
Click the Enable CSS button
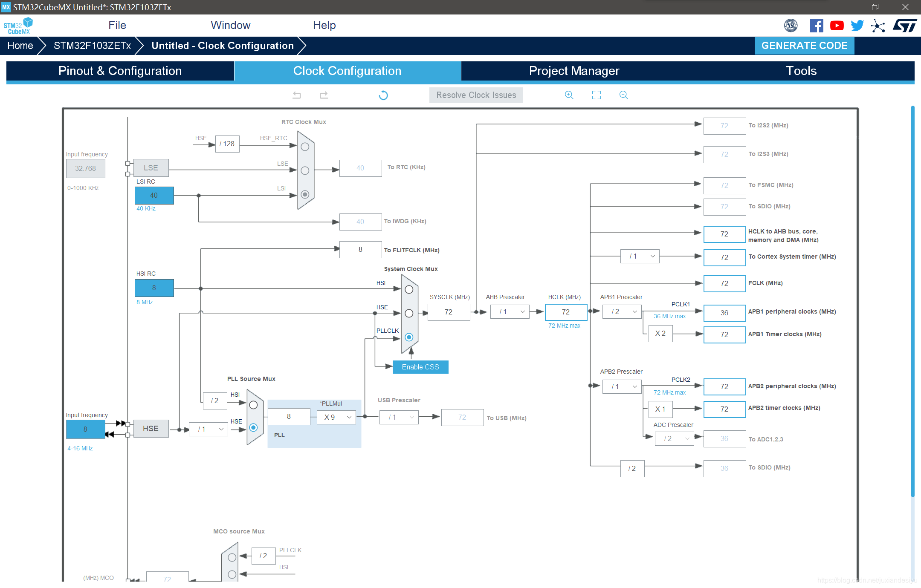[x=420, y=367]
